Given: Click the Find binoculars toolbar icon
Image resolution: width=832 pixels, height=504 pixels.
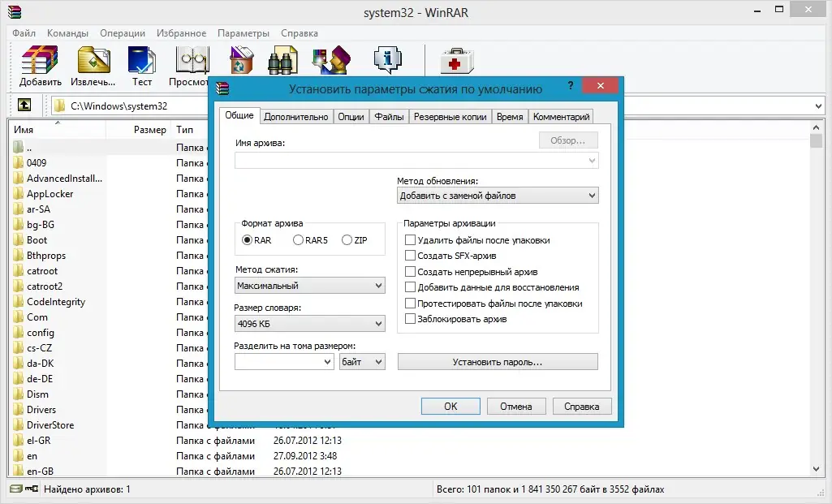Looking at the screenshot, I should tap(282, 60).
